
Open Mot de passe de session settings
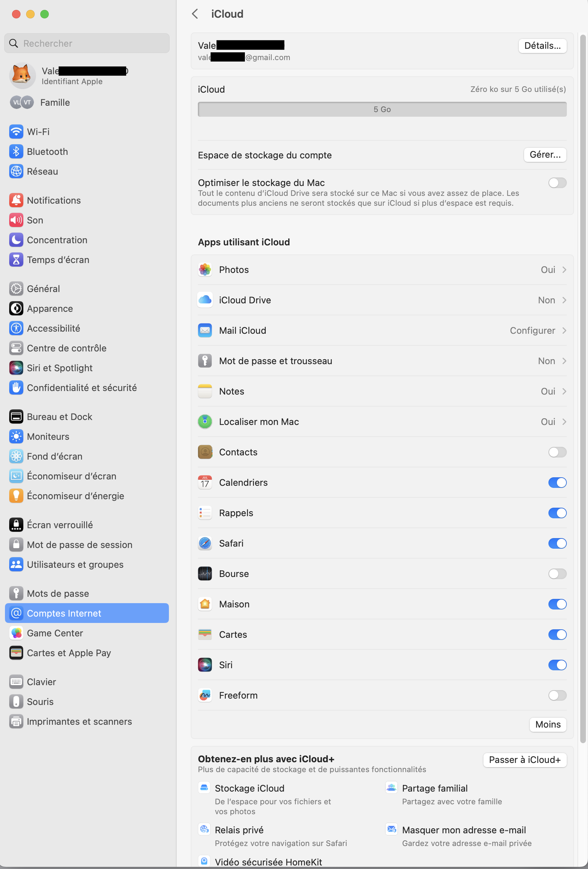point(87,545)
